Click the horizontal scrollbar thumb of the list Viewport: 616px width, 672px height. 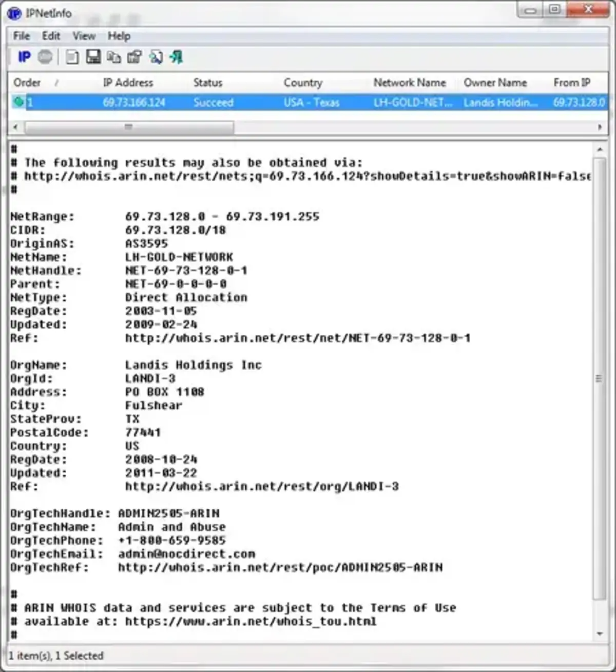(129, 127)
